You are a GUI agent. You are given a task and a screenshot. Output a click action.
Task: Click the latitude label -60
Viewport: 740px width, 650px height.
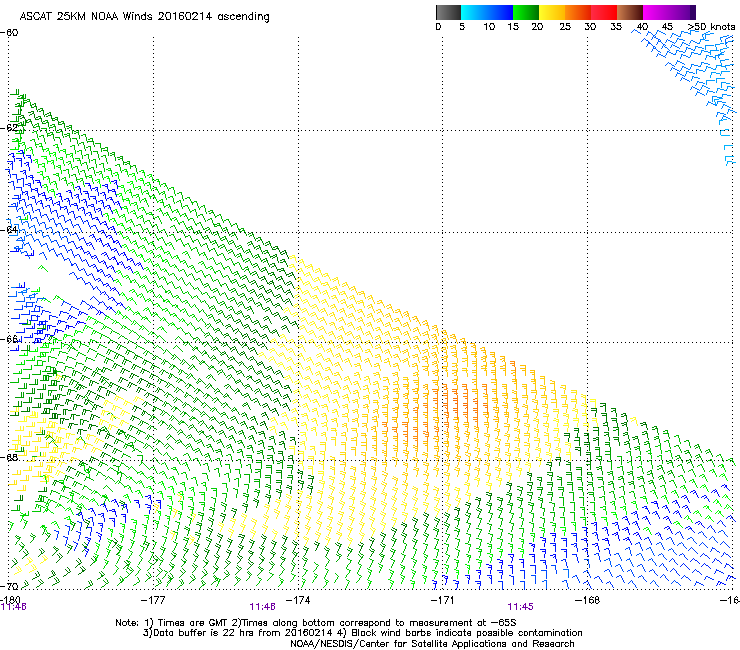tap(9, 33)
